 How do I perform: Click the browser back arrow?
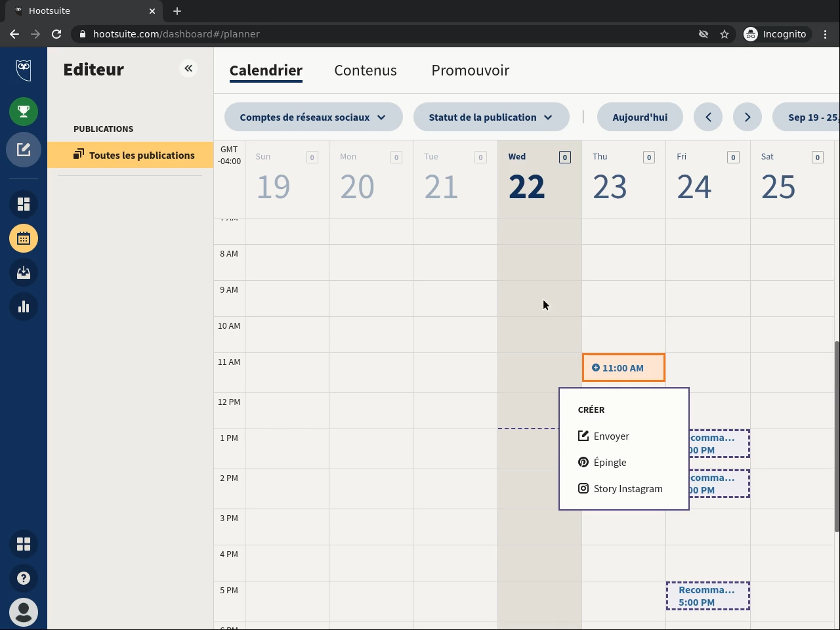14,34
